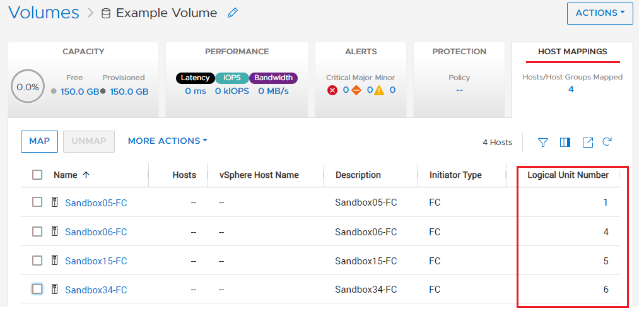Open the Sandbox15-FC host link
Image resolution: width=644 pixels, height=311 pixels.
point(96,261)
